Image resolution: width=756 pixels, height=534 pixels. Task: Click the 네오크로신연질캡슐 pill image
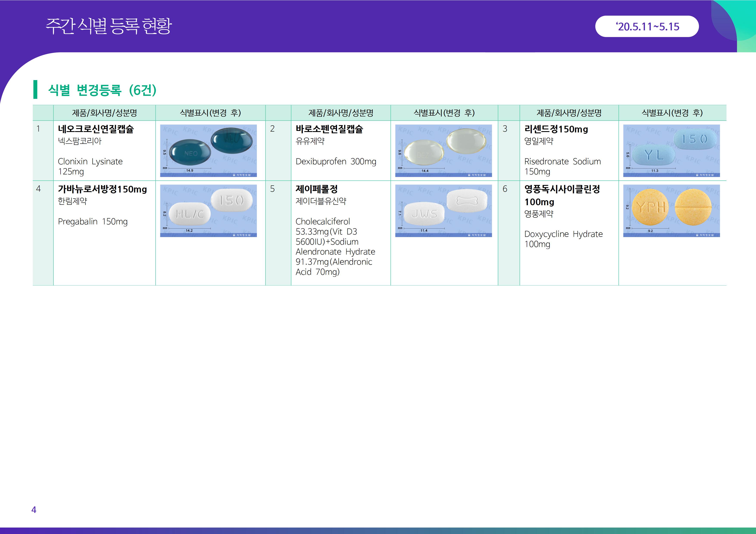208,150
